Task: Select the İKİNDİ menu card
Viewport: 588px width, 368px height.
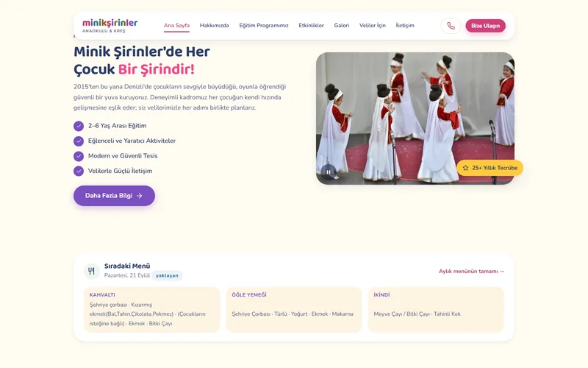Action: pyautogui.click(x=436, y=310)
